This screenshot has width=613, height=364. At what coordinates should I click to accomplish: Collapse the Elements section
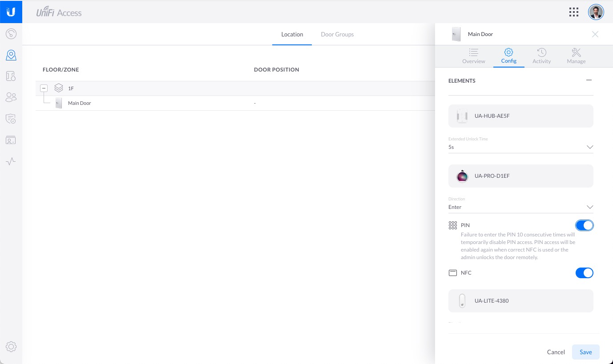[x=589, y=80]
